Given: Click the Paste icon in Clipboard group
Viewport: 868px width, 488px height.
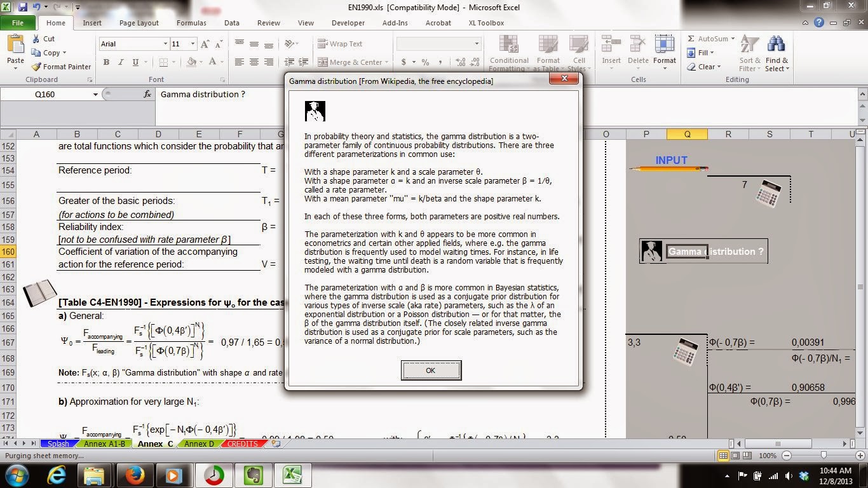Looking at the screenshot, I should tap(15, 45).
